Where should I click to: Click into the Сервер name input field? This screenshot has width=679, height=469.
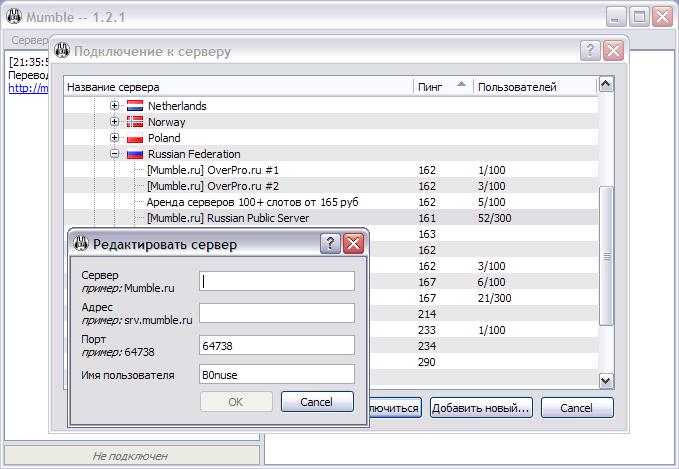[x=277, y=281]
